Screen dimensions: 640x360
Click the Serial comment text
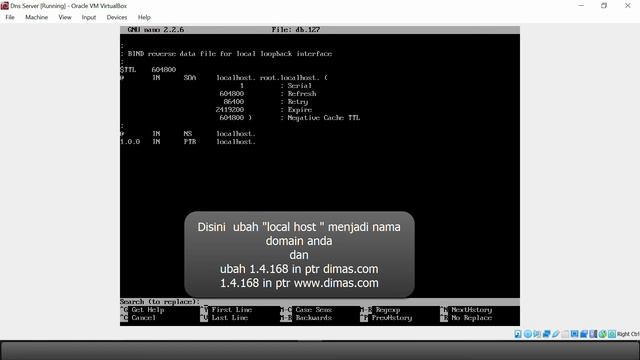point(299,86)
